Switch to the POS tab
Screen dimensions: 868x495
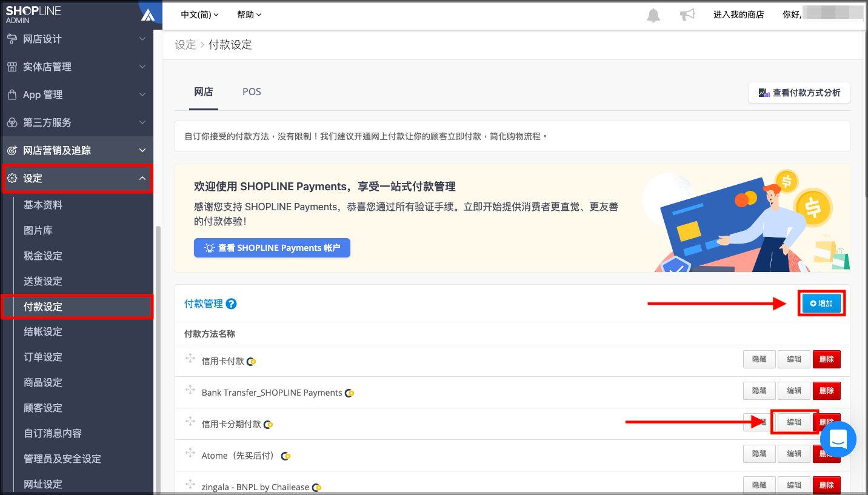coord(252,92)
